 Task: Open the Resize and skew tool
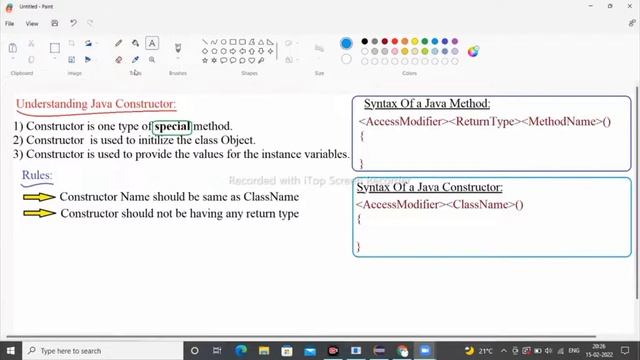pos(71,60)
